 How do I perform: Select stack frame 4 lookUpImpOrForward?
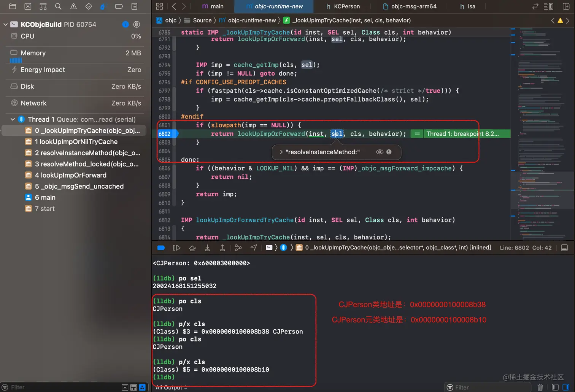(x=74, y=175)
